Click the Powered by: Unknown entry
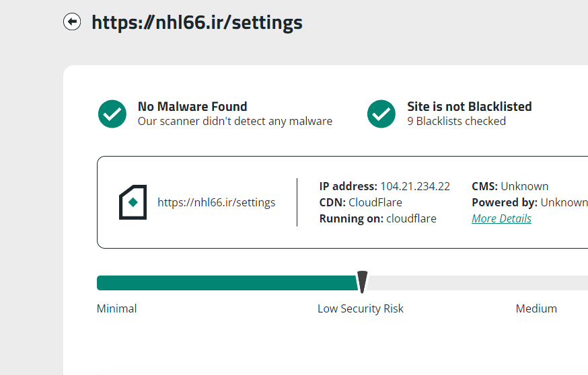This screenshot has width=588, height=375. pos(529,202)
